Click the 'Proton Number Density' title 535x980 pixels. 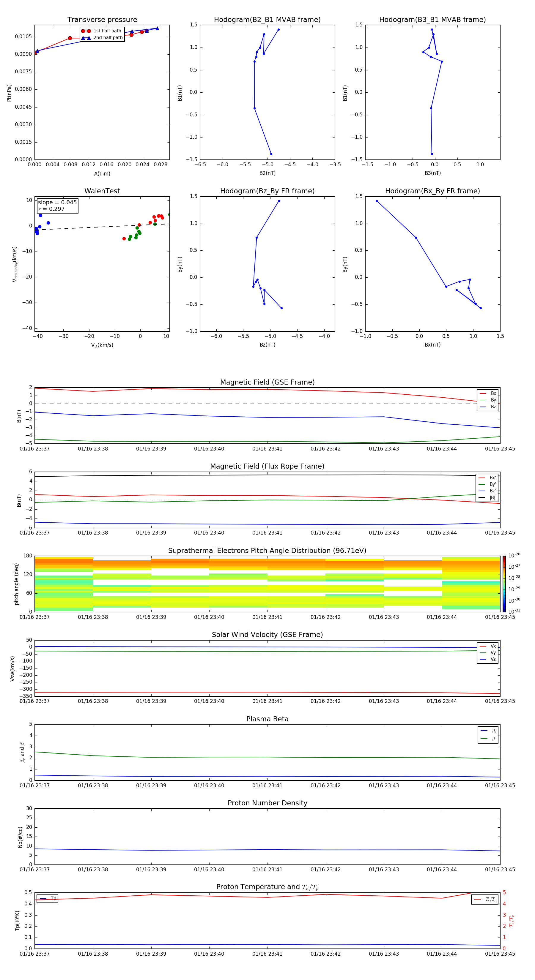(x=267, y=803)
